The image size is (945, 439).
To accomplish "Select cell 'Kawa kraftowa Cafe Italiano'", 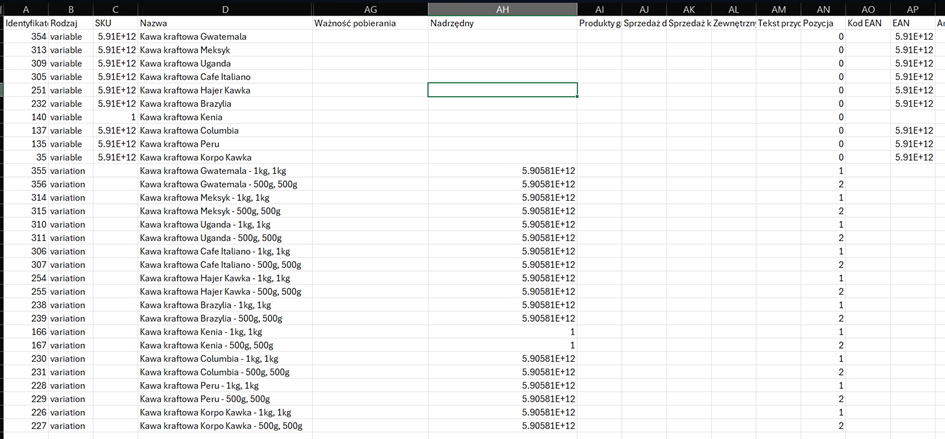I will 225,77.
